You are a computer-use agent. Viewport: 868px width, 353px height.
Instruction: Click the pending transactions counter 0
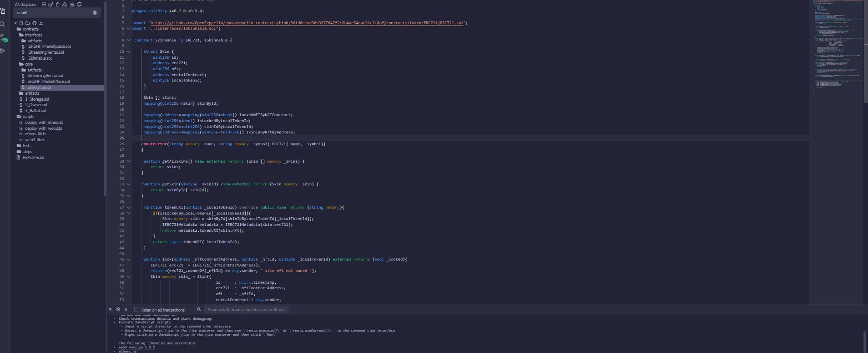click(x=126, y=309)
